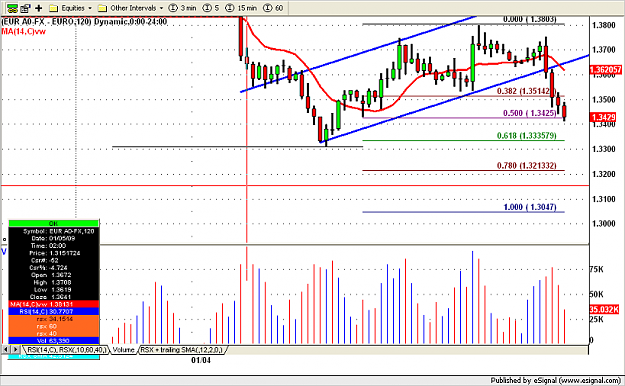Click the 0.000 (1.3803) Fibonacci label

[x=529, y=20]
